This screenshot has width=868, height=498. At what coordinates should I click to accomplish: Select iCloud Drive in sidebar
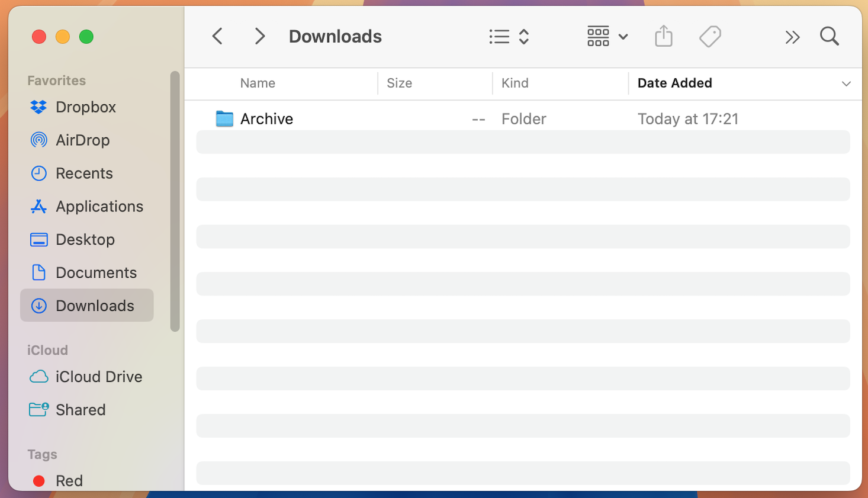tap(98, 377)
